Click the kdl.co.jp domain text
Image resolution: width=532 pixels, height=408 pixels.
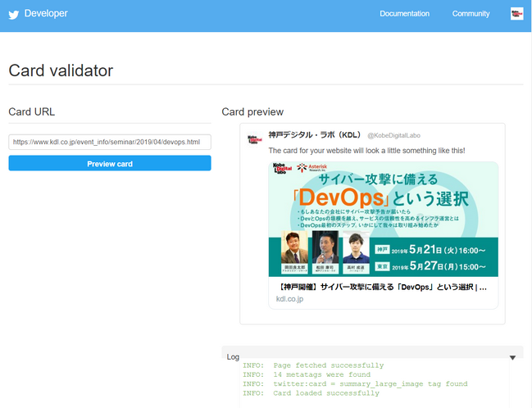click(x=289, y=299)
